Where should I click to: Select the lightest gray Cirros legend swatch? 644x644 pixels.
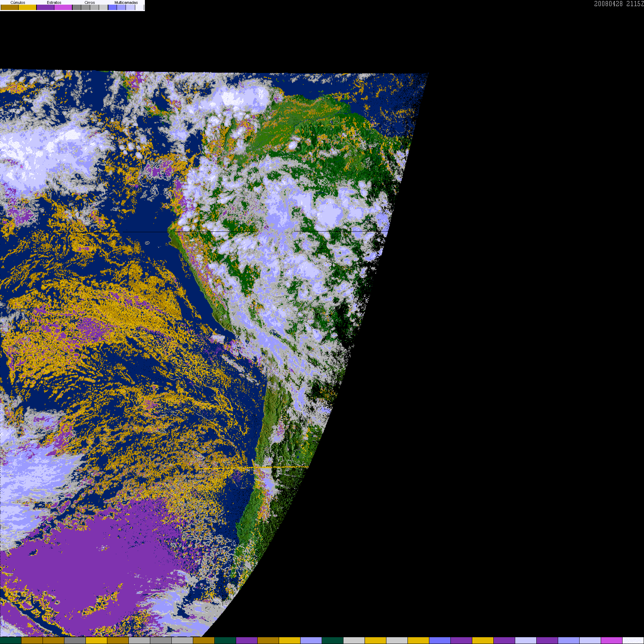click(x=103, y=7)
